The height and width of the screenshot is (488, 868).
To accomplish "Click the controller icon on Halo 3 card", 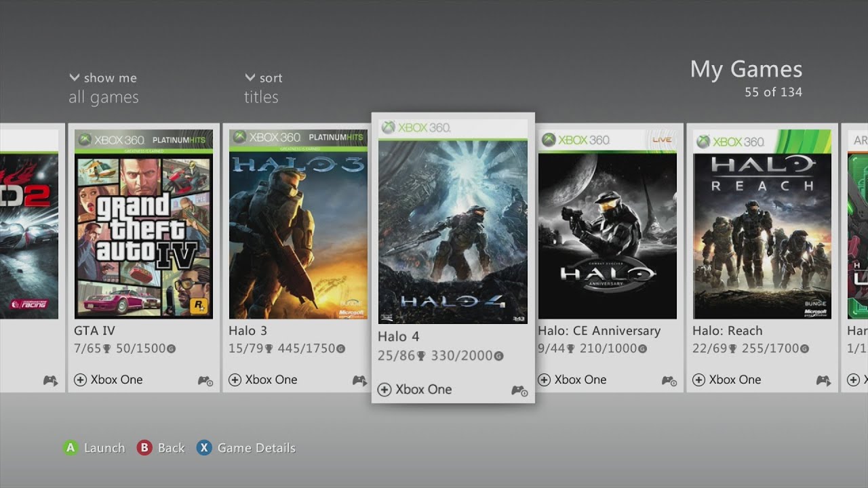I will point(359,381).
